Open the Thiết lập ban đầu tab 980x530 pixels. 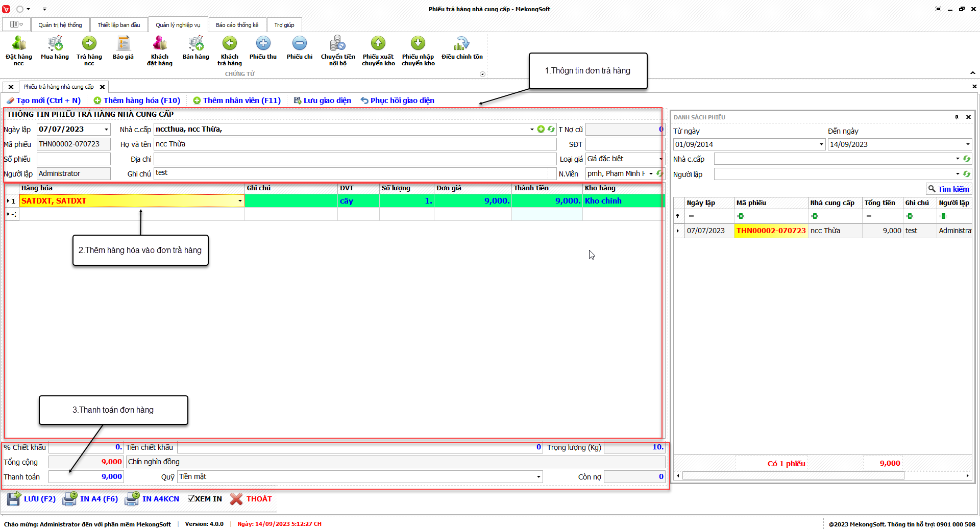pos(119,25)
